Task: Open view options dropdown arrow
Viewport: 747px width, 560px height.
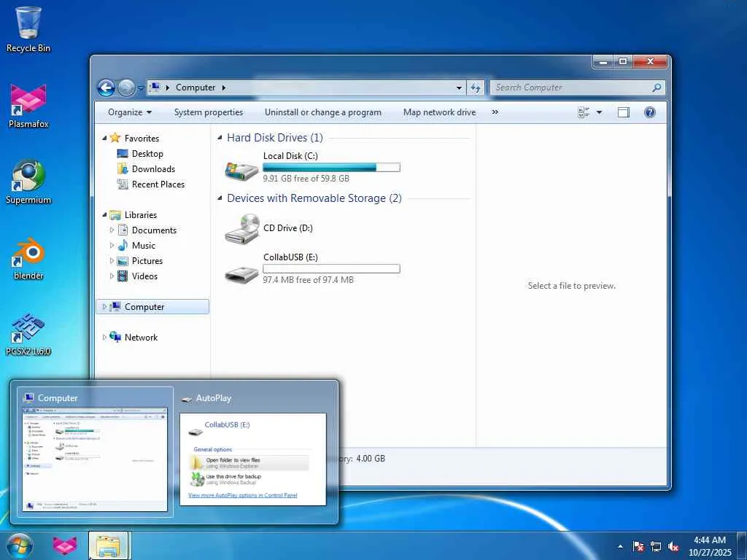Action: pyautogui.click(x=600, y=112)
